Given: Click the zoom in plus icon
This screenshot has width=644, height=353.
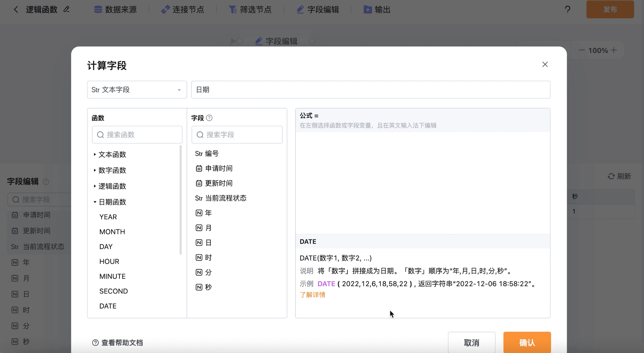Looking at the screenshot, I should (614, 50).
